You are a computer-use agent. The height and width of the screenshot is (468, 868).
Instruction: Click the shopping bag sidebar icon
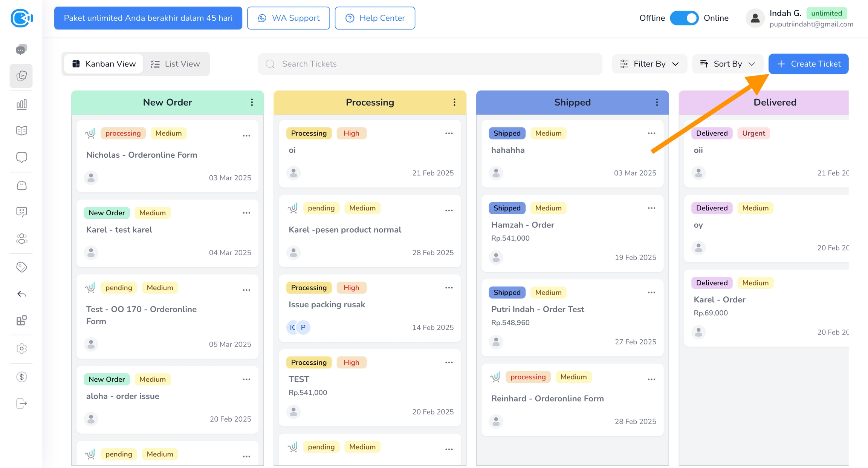21,186
